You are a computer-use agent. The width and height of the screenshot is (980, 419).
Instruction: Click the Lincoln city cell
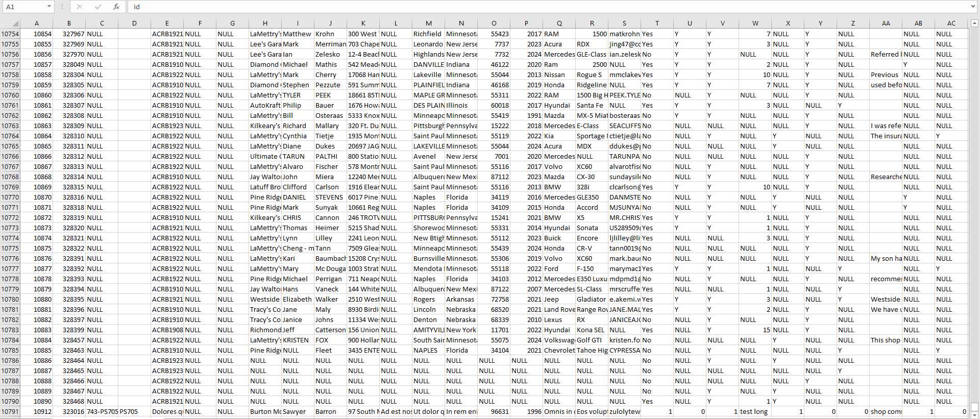428,309
